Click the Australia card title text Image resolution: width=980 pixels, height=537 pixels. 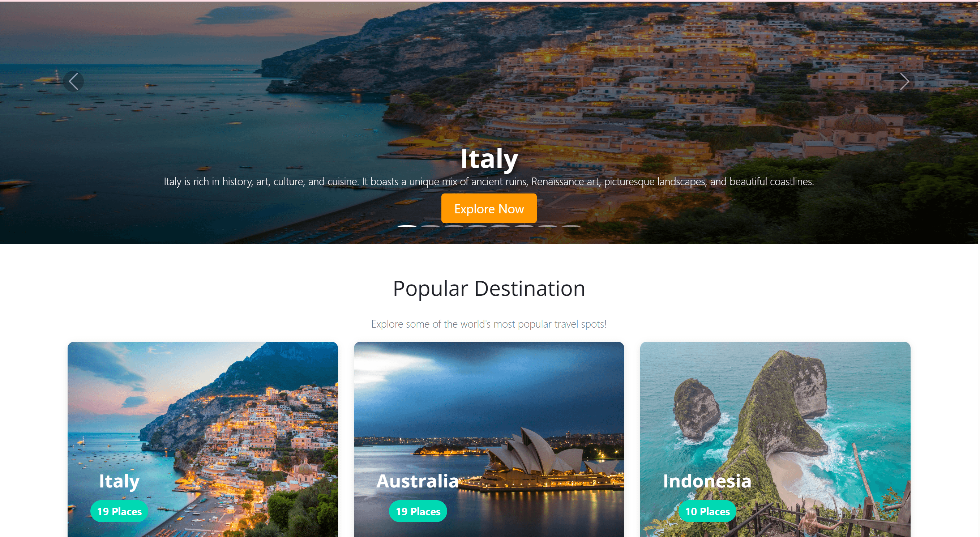pos(418,481)
